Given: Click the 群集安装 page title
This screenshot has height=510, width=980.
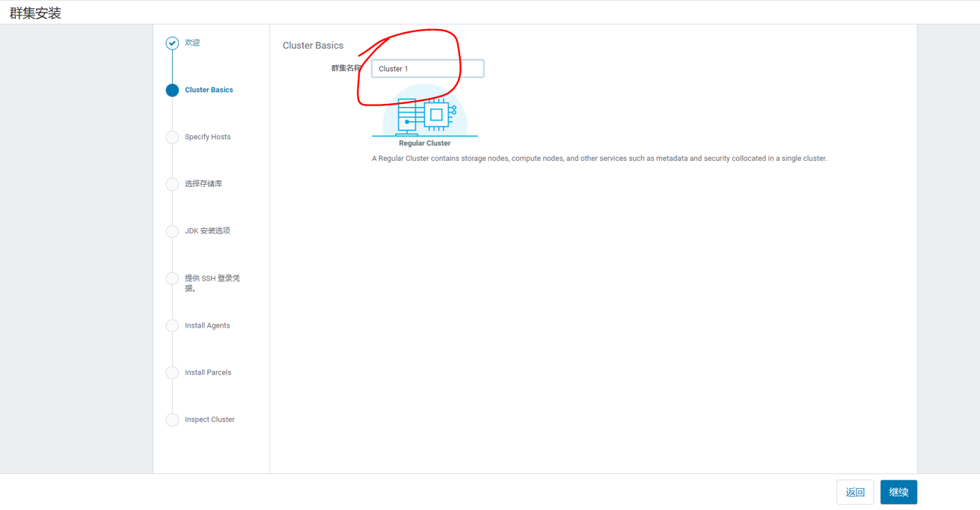Looking at the screenshot, I should click(35, 13).
